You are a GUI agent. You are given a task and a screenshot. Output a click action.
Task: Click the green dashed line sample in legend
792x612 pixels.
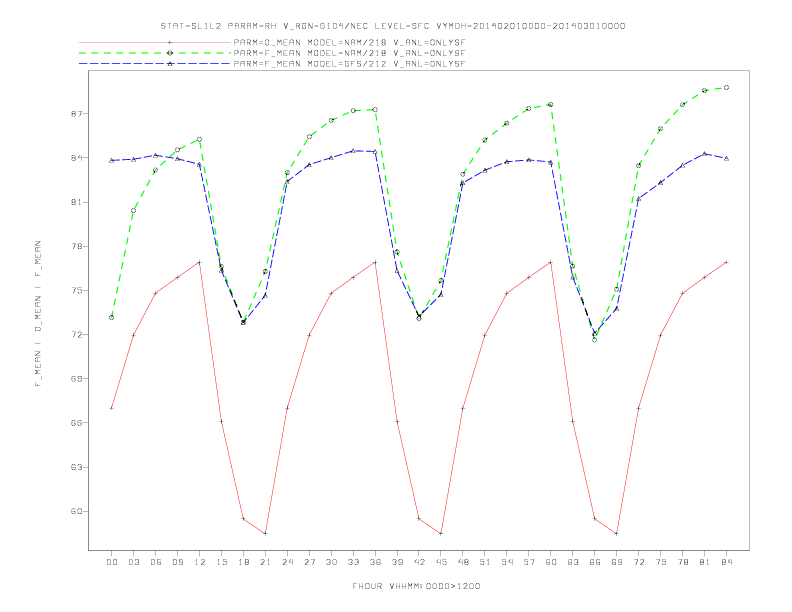tap(155, 53)
